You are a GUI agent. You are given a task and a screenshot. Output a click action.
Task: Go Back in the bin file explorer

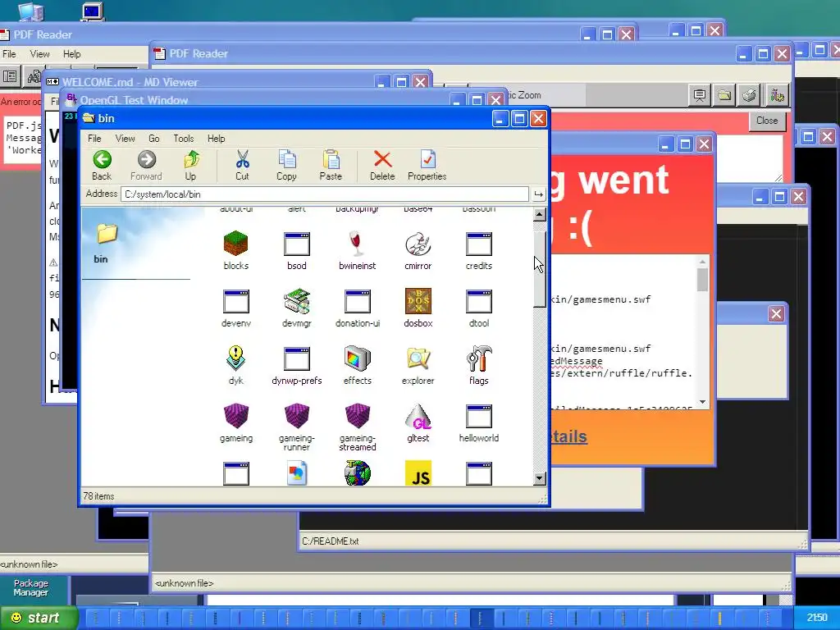tap(102, 165)
